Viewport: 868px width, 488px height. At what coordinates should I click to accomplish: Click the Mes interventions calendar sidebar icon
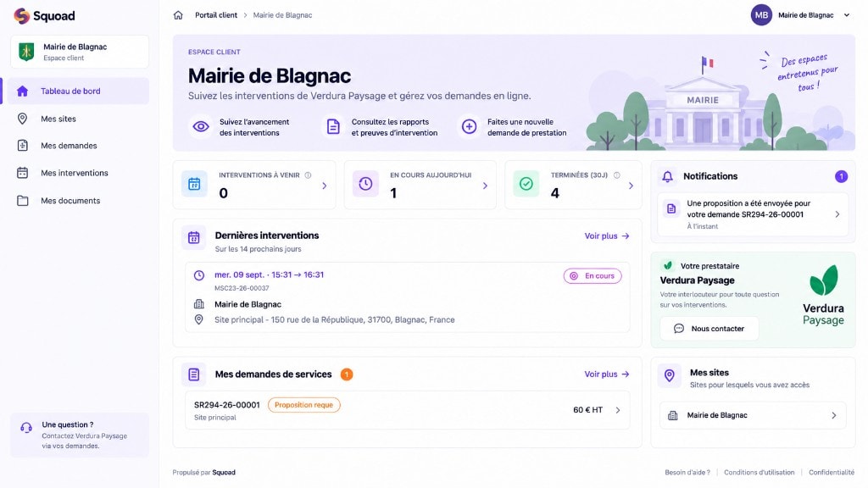(x=22, y=173)
